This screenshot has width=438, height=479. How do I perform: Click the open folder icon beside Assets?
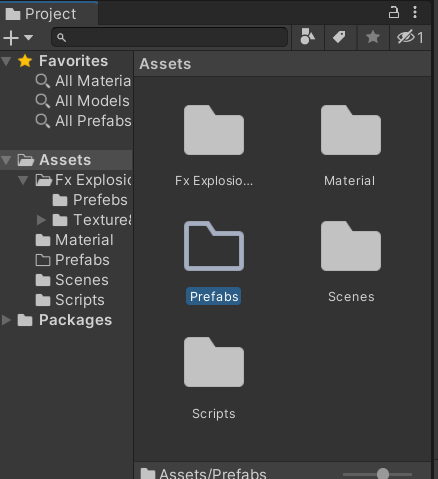click(x=26, y=160)
